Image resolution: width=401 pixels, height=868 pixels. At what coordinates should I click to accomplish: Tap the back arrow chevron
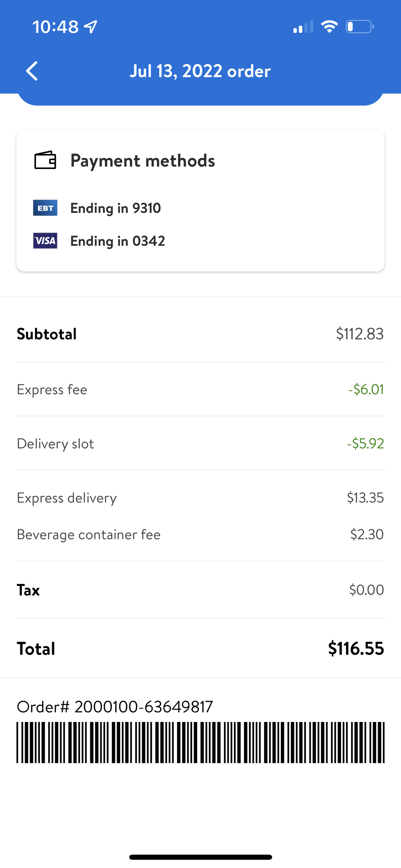(x=32, y=71)
